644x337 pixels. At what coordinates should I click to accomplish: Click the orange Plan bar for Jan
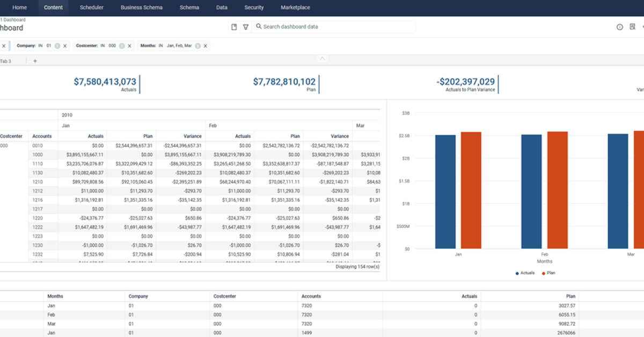pyautogui.click(x=471, y=191)
